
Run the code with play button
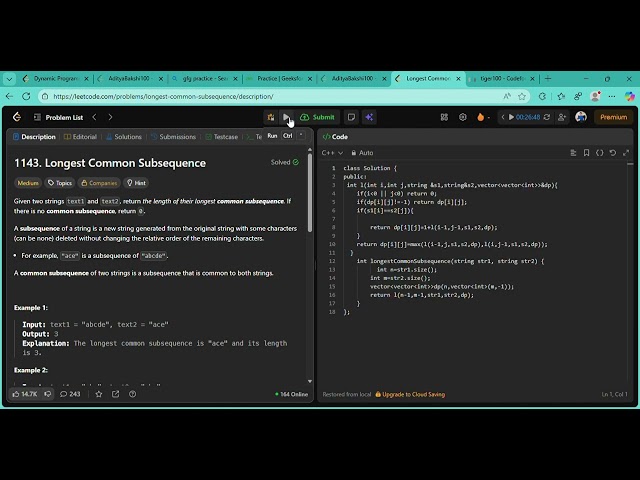click(286, 117)
